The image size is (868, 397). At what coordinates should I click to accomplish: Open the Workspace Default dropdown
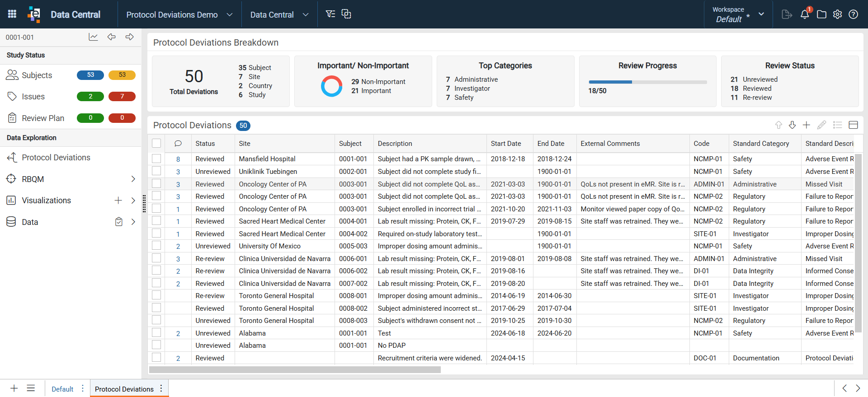(x=738, y=14)
